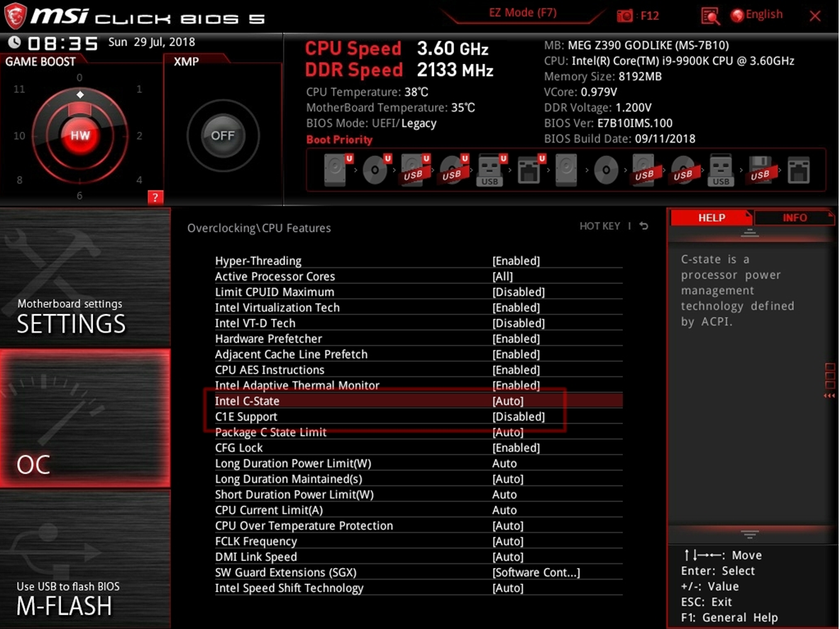This screenshot has height=629, width=840.
Task: Open the Game Boost question mark help
Action: click(155, 198)
